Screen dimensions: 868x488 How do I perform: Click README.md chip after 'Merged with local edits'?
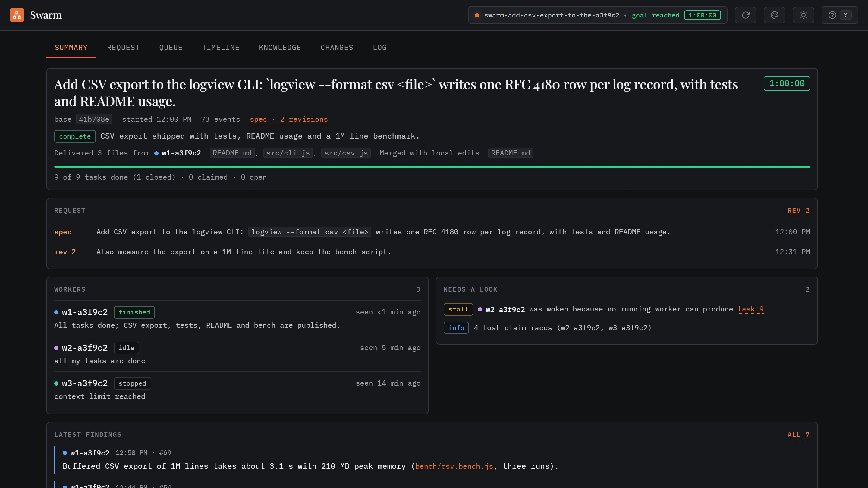pos(511,153)
